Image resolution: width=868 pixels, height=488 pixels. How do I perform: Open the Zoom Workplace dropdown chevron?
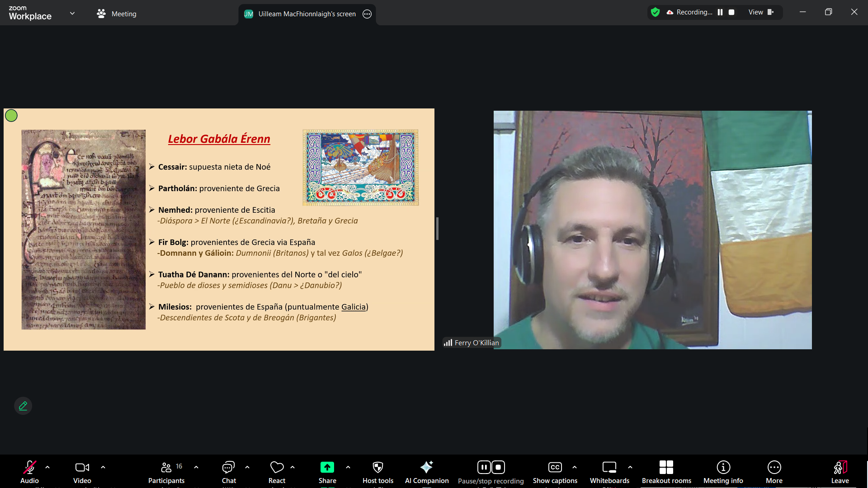click(x=72, y=14)
